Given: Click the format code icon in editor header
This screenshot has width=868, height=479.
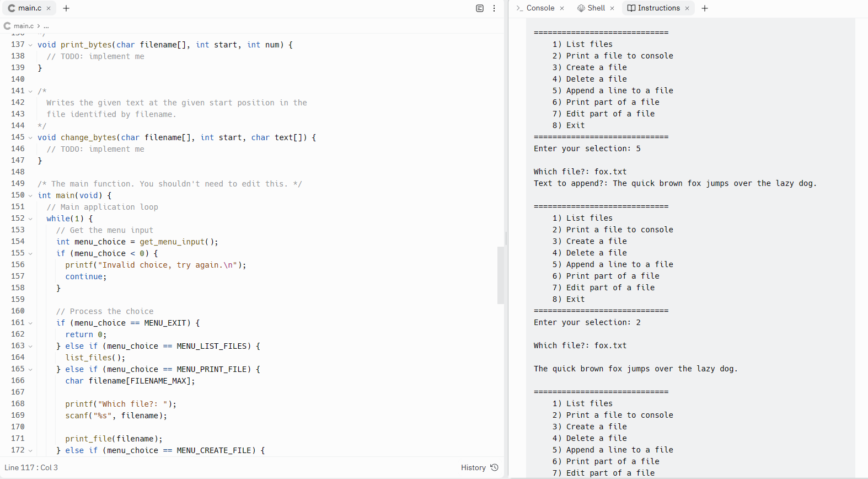Looking at the screenshot, I should [x=480, y=8].
